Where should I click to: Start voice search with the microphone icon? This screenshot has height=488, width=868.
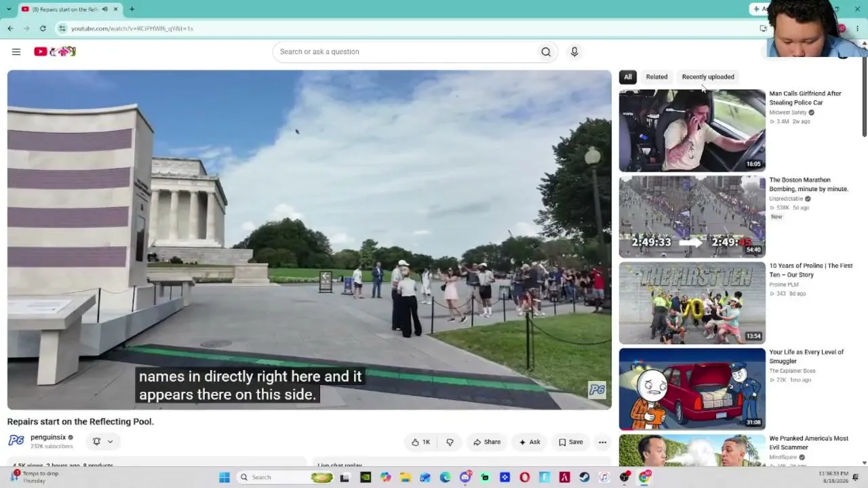574,52
